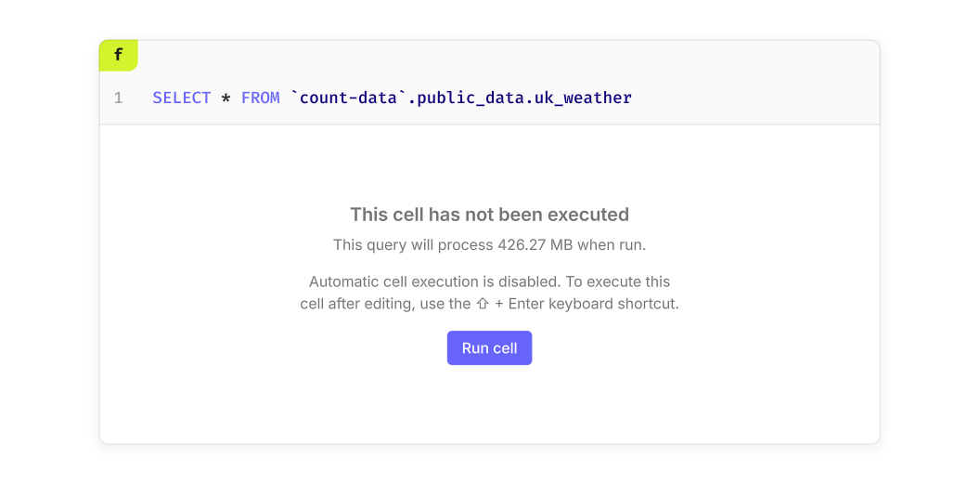The image size is (980, 484).
Task: Place cursor on the SELECT keyword
Action: [x=181, y=98]
